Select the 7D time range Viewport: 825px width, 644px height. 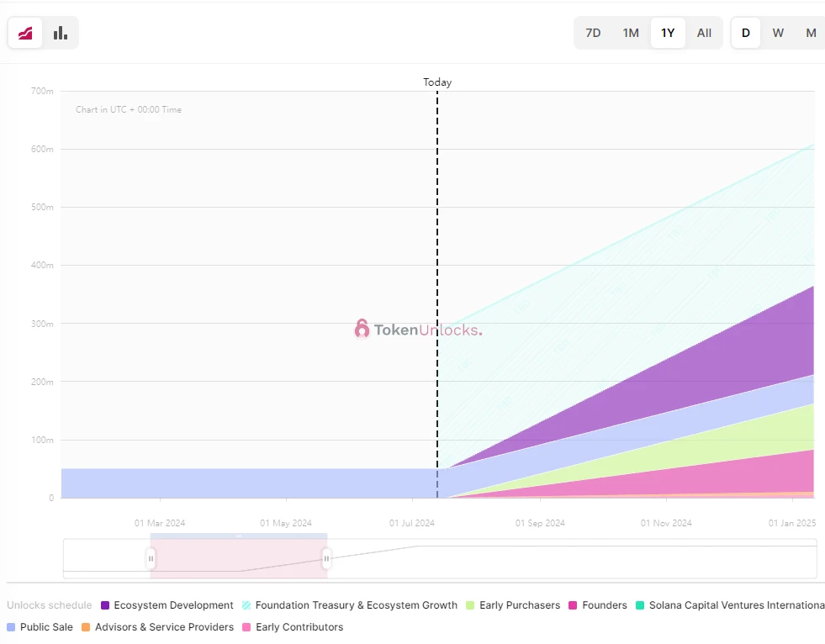593,33
